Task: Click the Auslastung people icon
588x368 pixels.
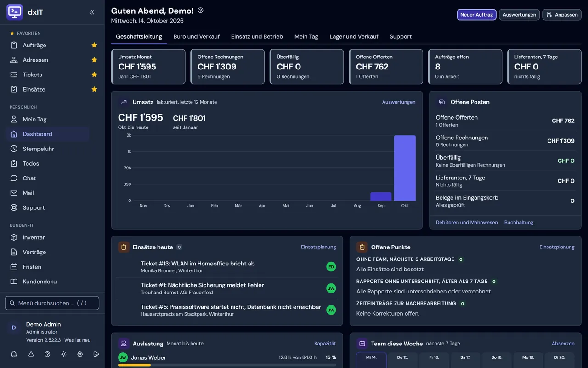Action: (x=124, y=343)
